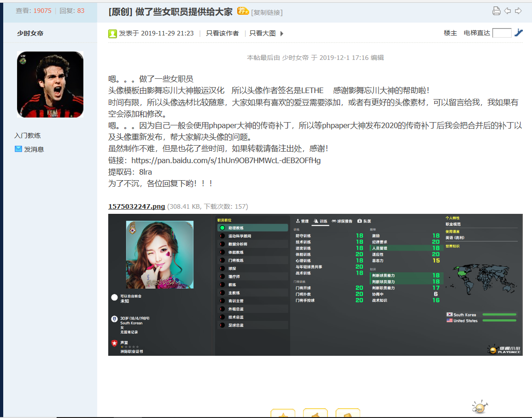Screen dimensions: 532x418
Task: Click the 电梯直达 floor number input box
Action: (502, 33)
